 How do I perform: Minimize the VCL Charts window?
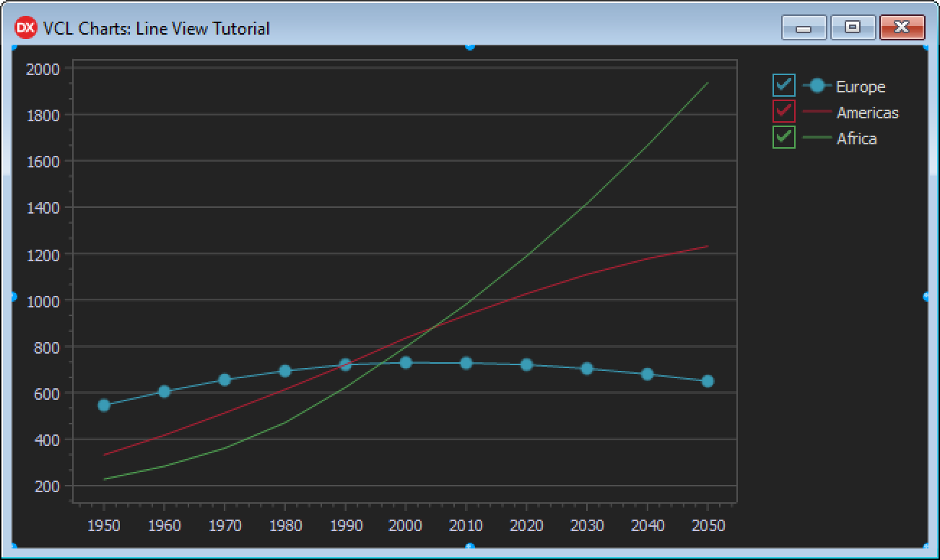pyautogui.click(x=804, y=27)
